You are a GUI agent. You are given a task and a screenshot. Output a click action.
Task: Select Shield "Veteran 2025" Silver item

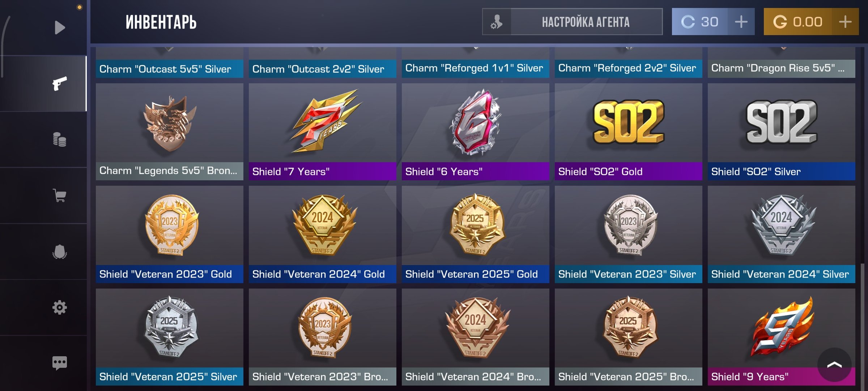point(170,337)
